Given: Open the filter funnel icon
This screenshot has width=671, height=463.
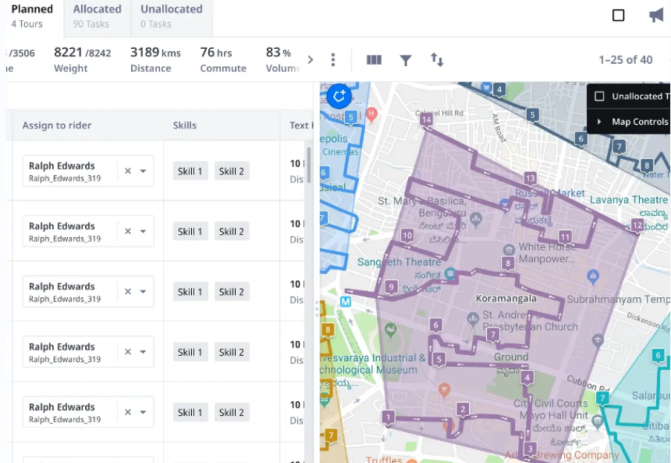Looking at the screenshot, I should point(405,60).
